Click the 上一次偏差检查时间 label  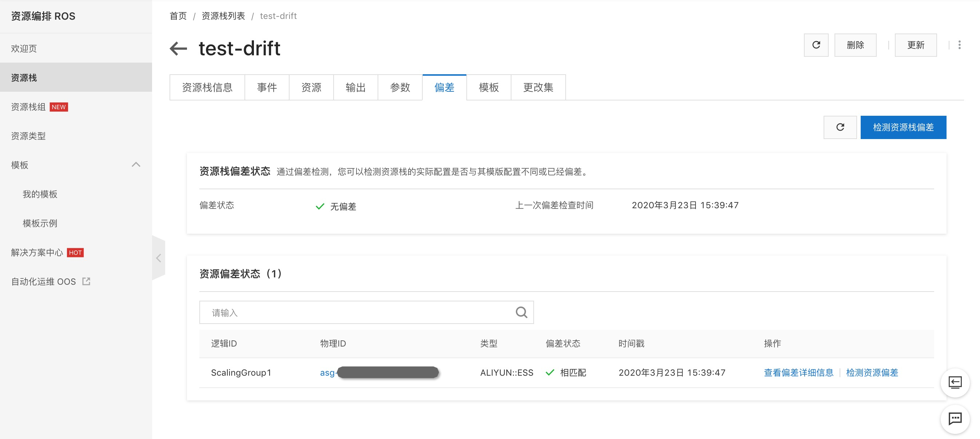click(554, 205)
